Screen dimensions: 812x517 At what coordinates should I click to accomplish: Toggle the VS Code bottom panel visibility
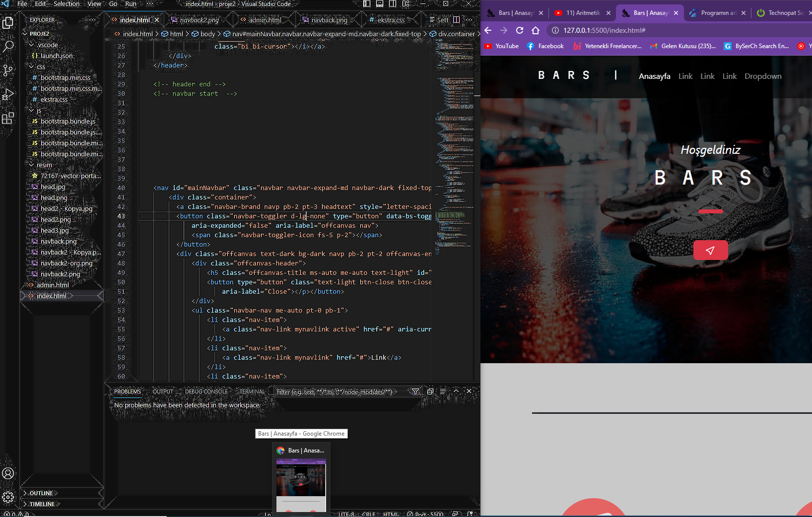coord(380,4)
